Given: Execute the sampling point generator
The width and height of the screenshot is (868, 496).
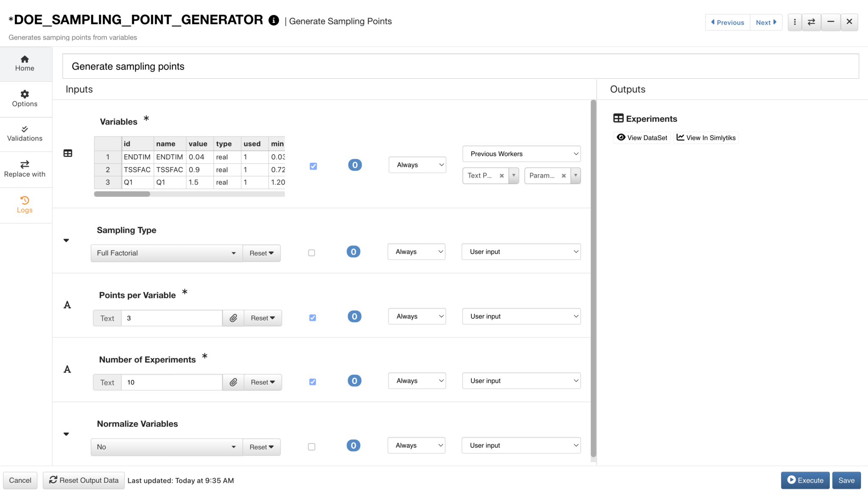Looking at the screenshot, I should tap(804, 480).
